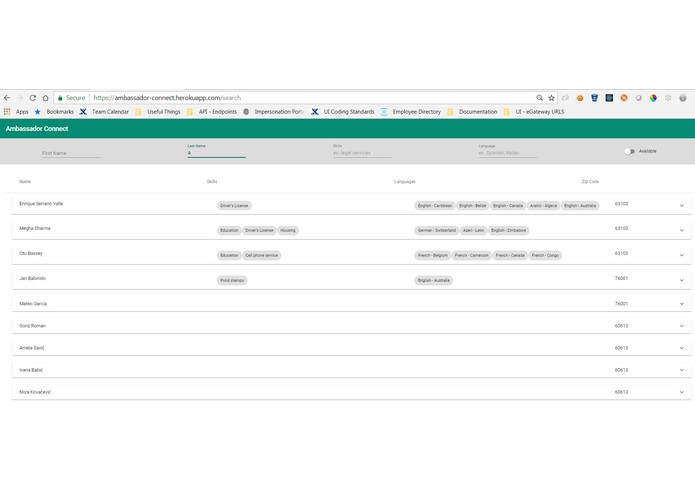The image size is (695, 494).
Task: Expand the Megha Sharma row
Action: pyautogui.click(x=682, y=230)
